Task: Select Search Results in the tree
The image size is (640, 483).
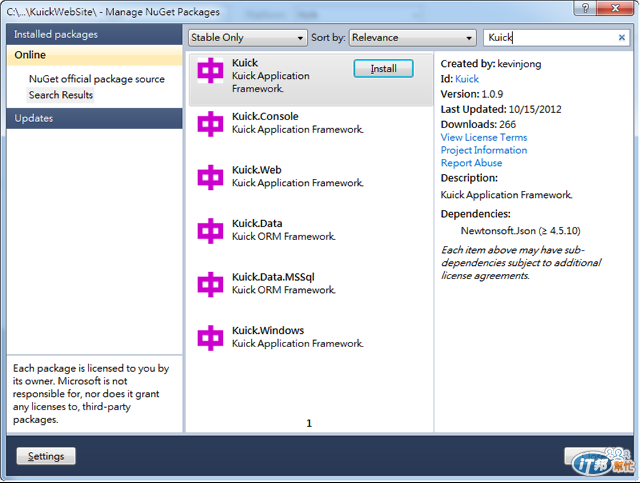Action: (61, 95)
